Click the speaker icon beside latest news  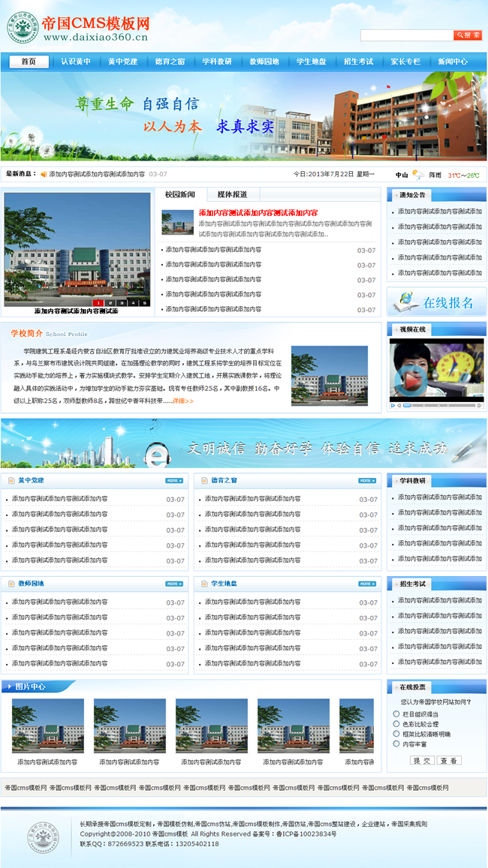[x=44, y=174]
